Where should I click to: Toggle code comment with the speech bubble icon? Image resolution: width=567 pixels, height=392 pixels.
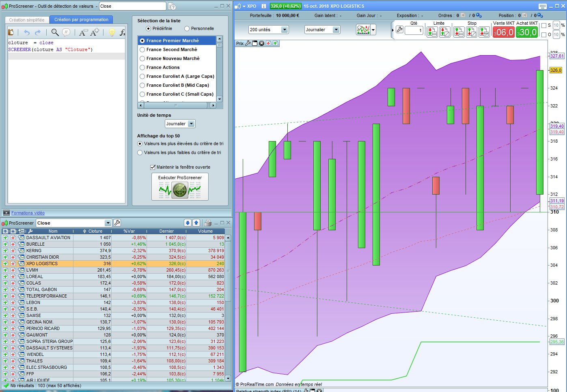[66, 32]
